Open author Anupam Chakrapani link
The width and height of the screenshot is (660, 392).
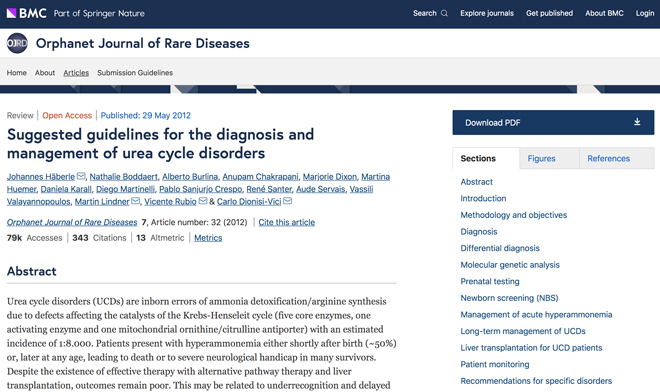point(260,176)
